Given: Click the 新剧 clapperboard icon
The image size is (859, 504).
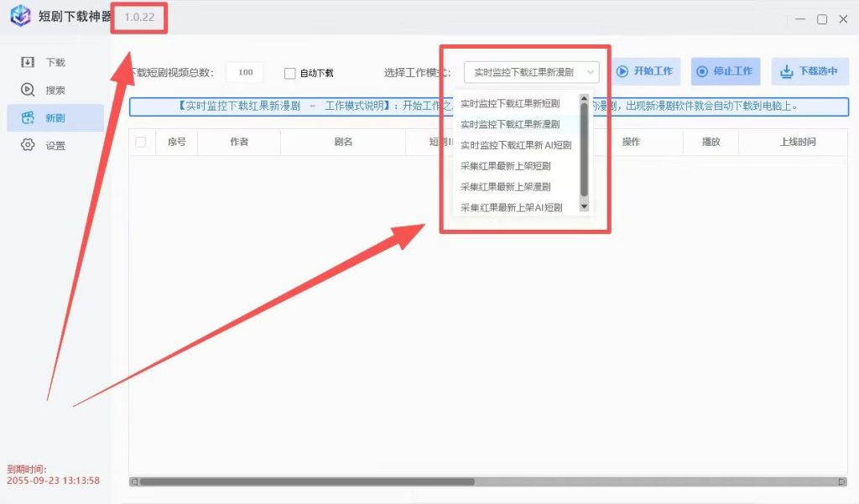Looking at the screenshot, I should 28,117.
